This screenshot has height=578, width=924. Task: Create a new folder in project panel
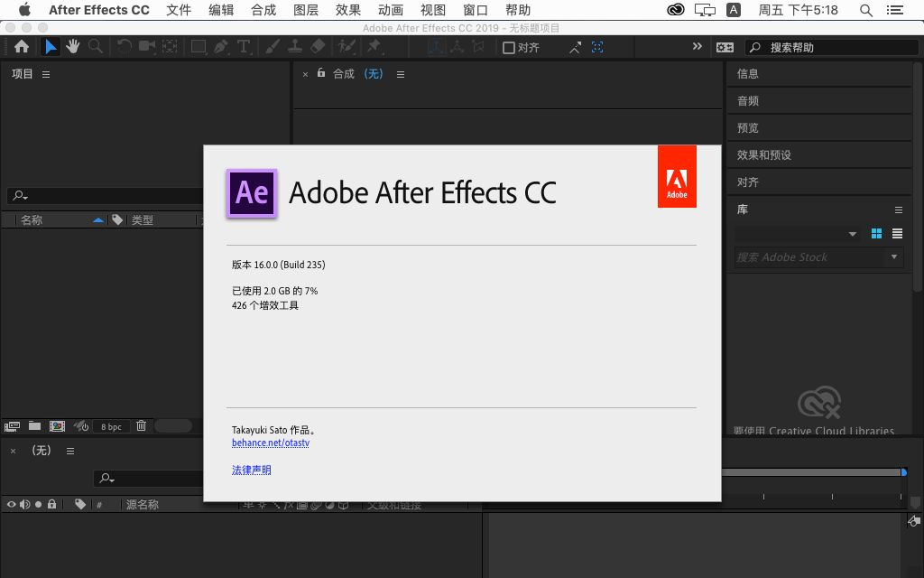click(x=35, y=426)
